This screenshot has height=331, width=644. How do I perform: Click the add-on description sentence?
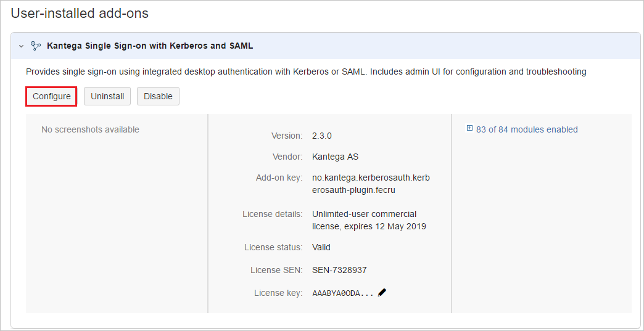(306, 72)
